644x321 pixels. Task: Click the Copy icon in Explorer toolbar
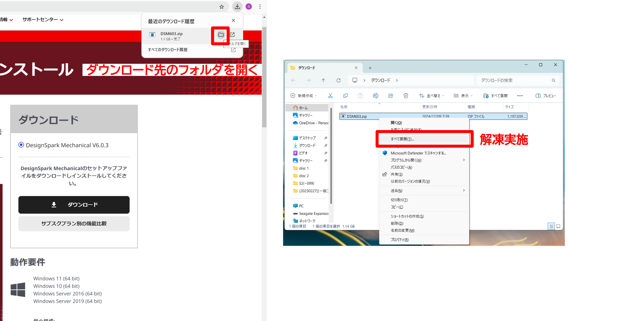click(345, 96)
